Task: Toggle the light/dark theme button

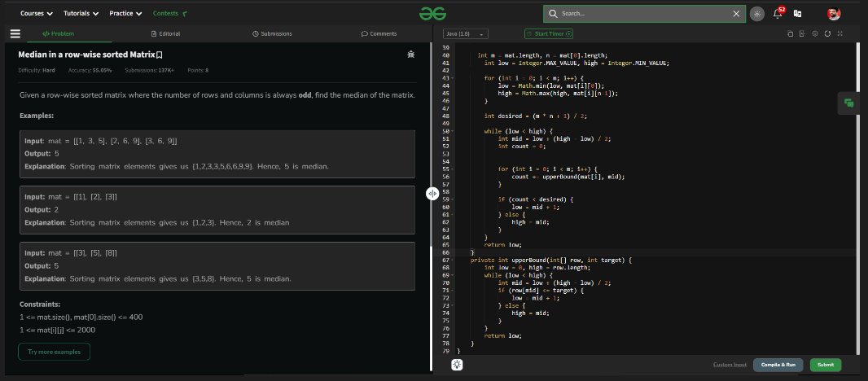Action: click(x=756, y=14)
